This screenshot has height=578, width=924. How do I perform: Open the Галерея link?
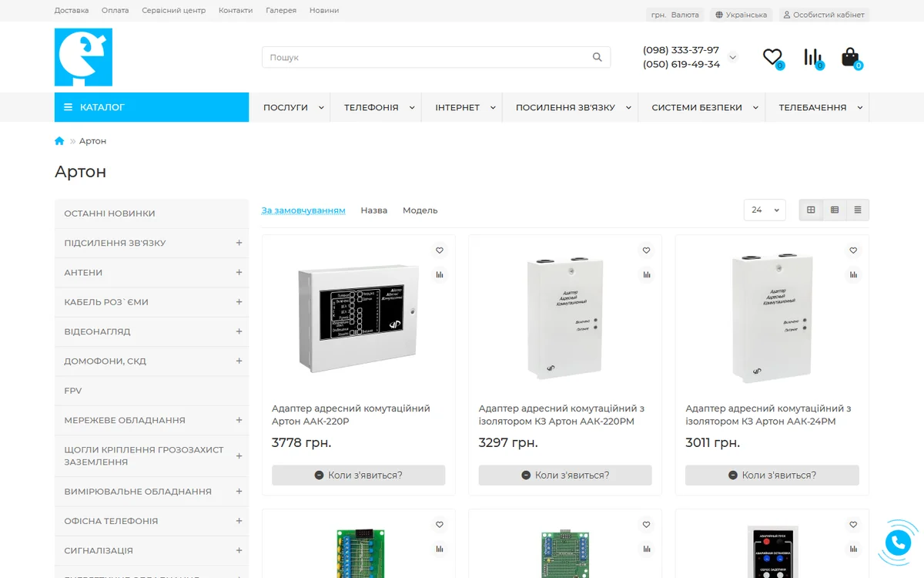pos(281,11)
